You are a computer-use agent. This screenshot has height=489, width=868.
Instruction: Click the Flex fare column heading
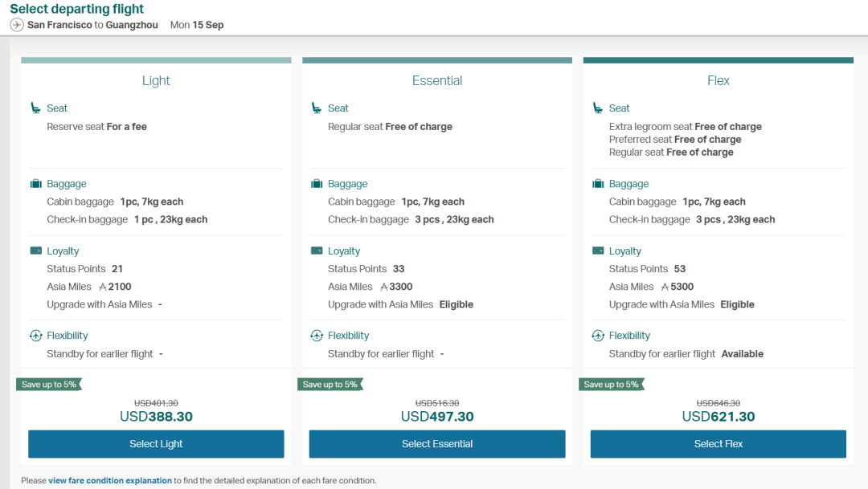pyautogui.click(x=719, y=80)
